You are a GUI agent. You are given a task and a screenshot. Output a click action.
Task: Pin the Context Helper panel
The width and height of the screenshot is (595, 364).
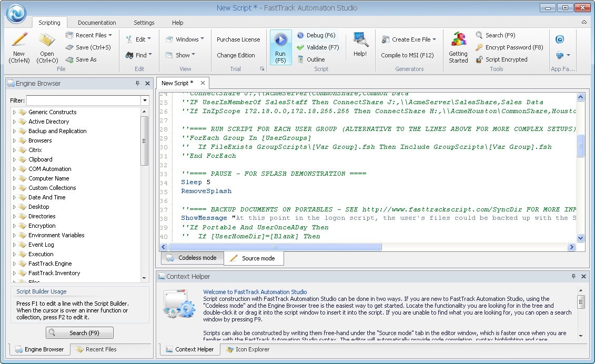573,277
